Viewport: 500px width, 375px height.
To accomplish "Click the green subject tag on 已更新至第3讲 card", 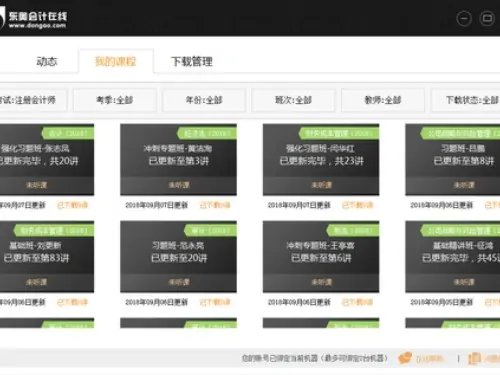I will pos(207,133).
